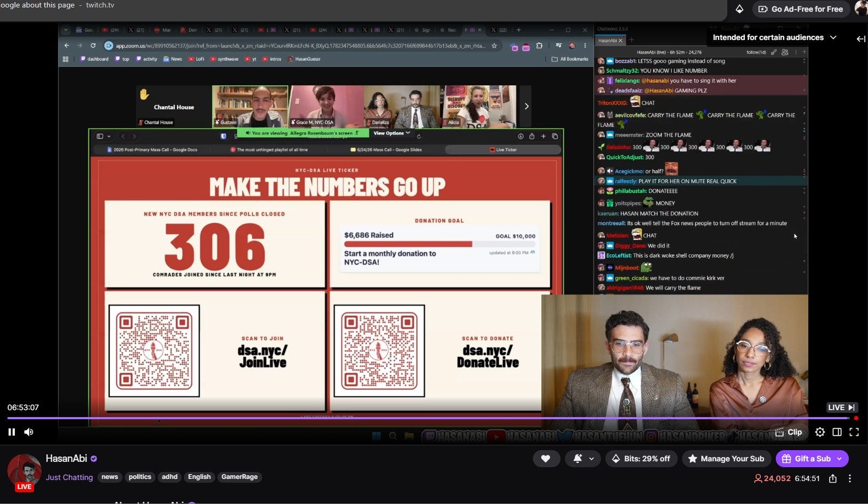This screenshot has width=868, height=504.
Task: Open the LoFi bookmark in streamed browser
Action: point(197,59)
